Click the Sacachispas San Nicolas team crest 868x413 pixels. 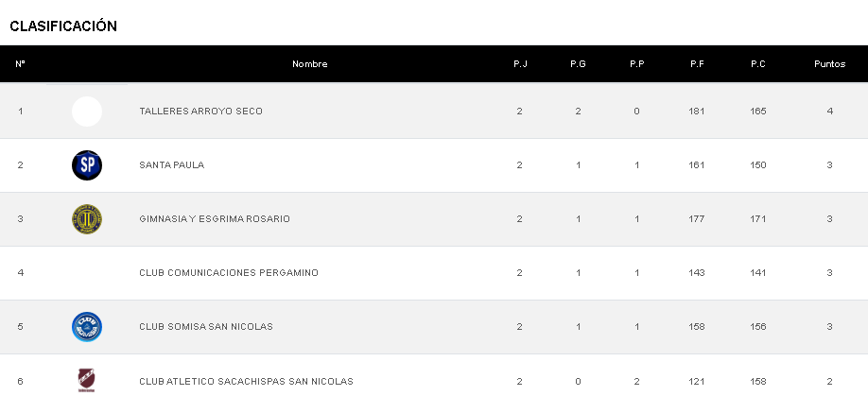point(87,381)
